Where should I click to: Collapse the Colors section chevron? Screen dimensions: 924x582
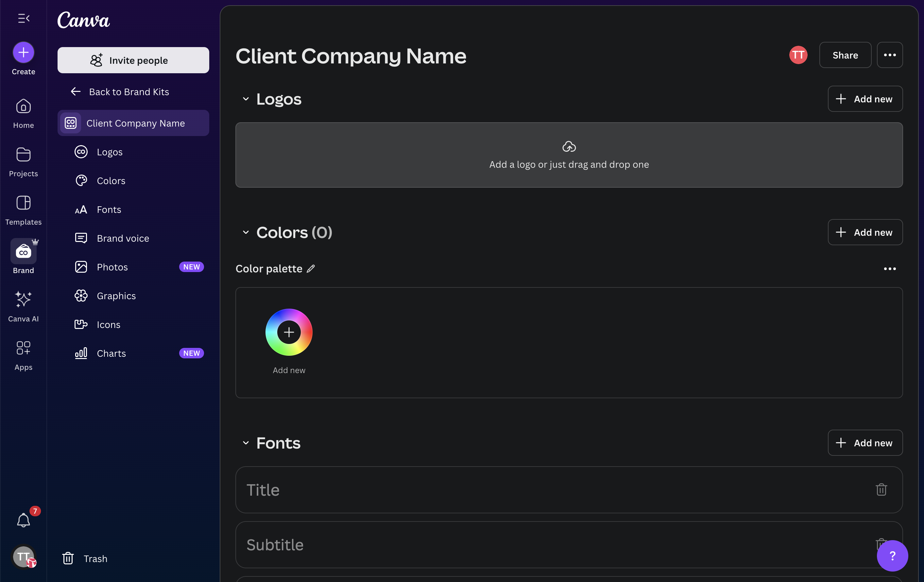click(x=246, y=232)
